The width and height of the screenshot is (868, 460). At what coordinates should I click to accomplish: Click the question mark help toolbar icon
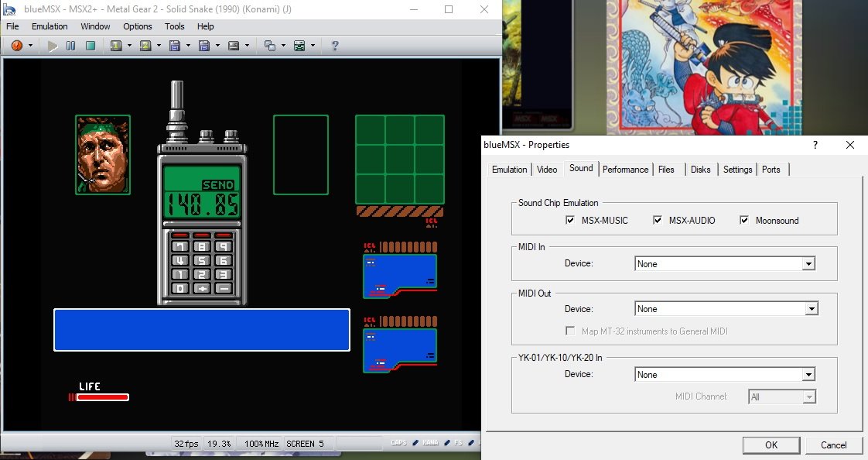[335, 46]
